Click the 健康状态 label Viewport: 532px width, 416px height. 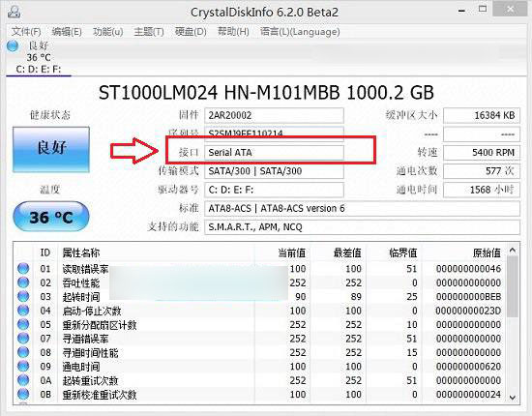click(x=50, y=115)
